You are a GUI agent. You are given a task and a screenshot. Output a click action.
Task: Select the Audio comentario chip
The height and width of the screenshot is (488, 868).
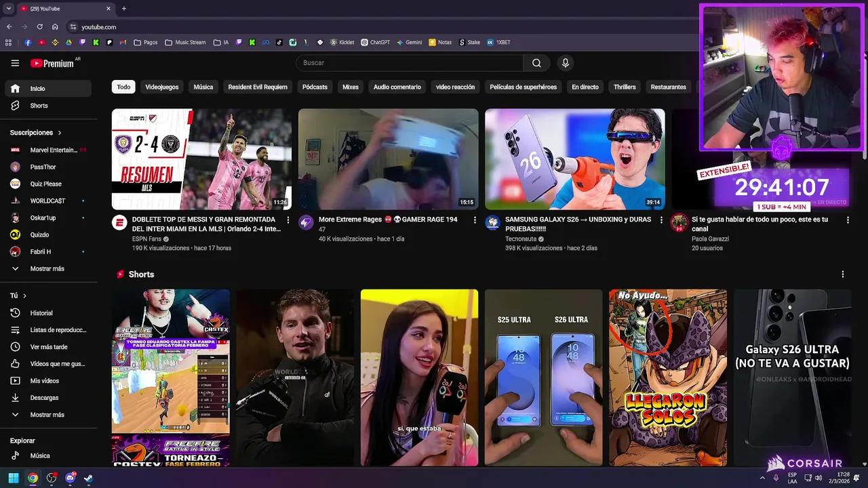397,87
